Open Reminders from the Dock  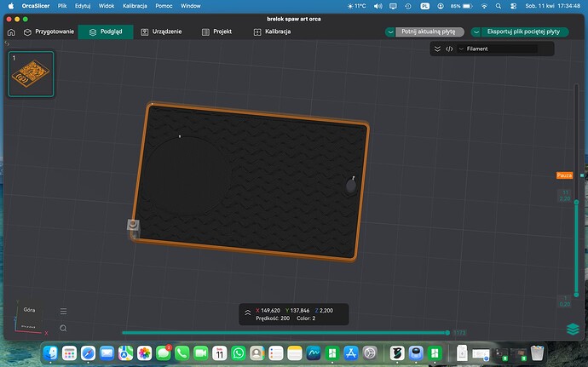tap(275, 353)
